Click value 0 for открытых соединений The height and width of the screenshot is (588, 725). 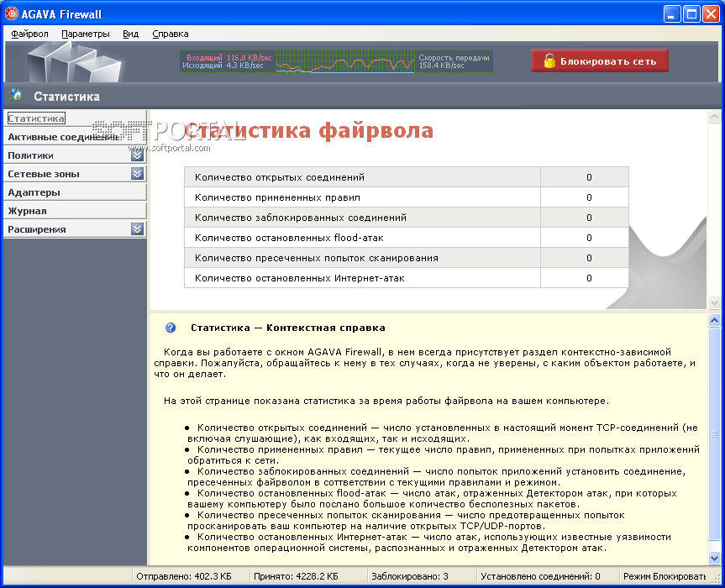(x=589, y=177)
